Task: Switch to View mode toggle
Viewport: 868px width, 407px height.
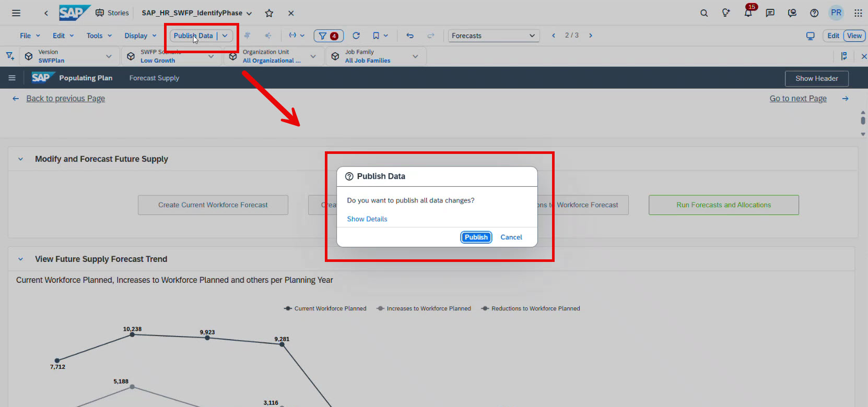Action: coord(854,35)
